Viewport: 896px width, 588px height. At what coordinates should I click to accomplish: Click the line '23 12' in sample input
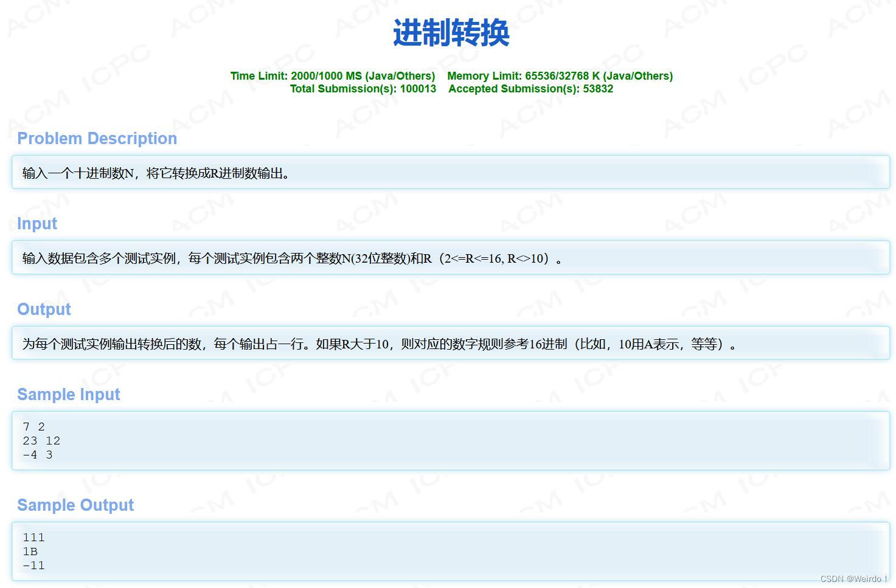click(x=41, y=440)
